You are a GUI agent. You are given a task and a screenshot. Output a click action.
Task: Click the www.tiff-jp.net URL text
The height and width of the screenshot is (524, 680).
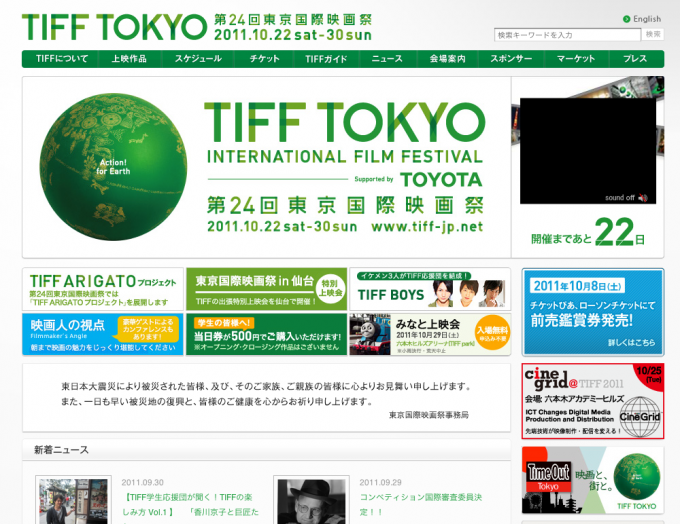click(x=427, y=226)
